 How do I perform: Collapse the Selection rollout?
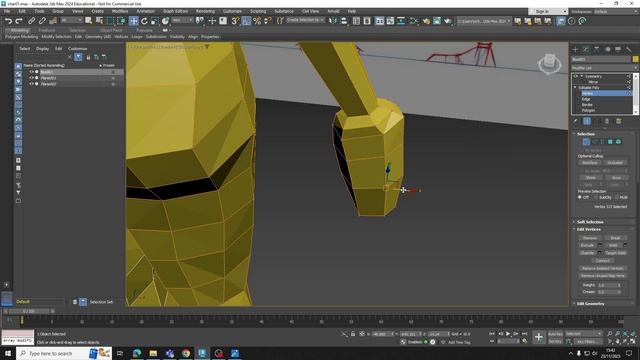pyautogui.click(x=586, y=134)
